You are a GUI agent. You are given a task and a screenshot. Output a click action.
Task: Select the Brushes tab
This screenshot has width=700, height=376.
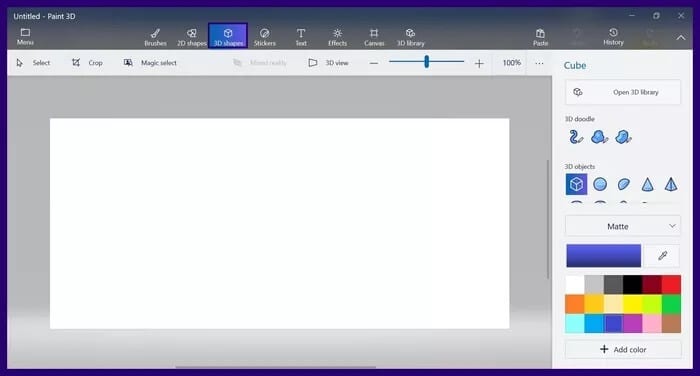(155, 37)
